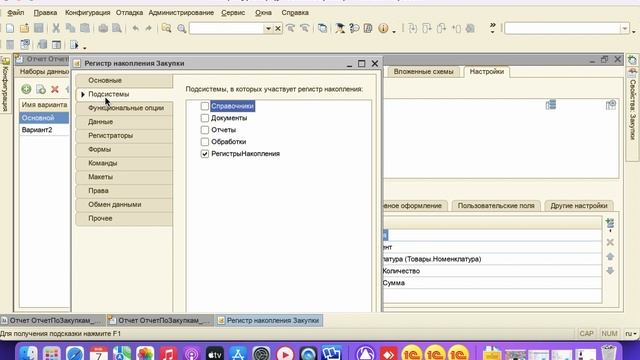Click the Redo arrow icon

(149, 28)
